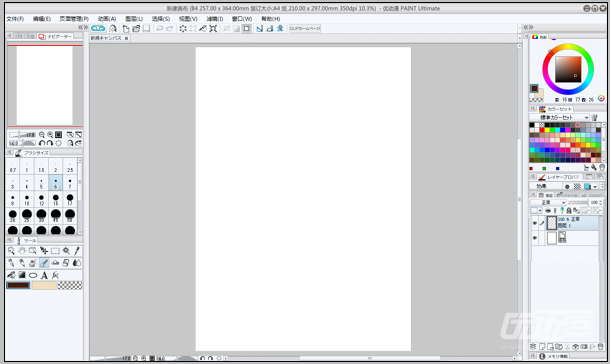The height and width of the screenshot is (364, 610).
Task: Click the brush size panel scroll down arrow
Action: tap(80, 232)
